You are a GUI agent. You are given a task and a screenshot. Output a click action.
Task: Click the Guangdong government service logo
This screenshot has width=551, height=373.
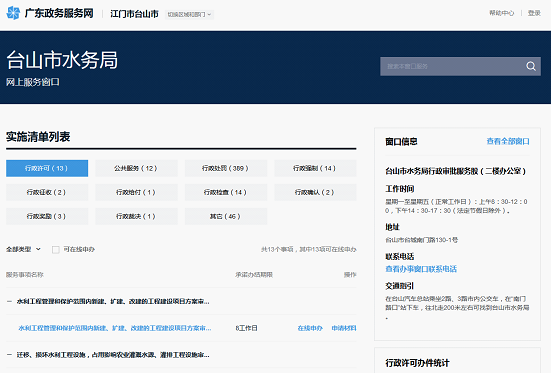[50, 13]
